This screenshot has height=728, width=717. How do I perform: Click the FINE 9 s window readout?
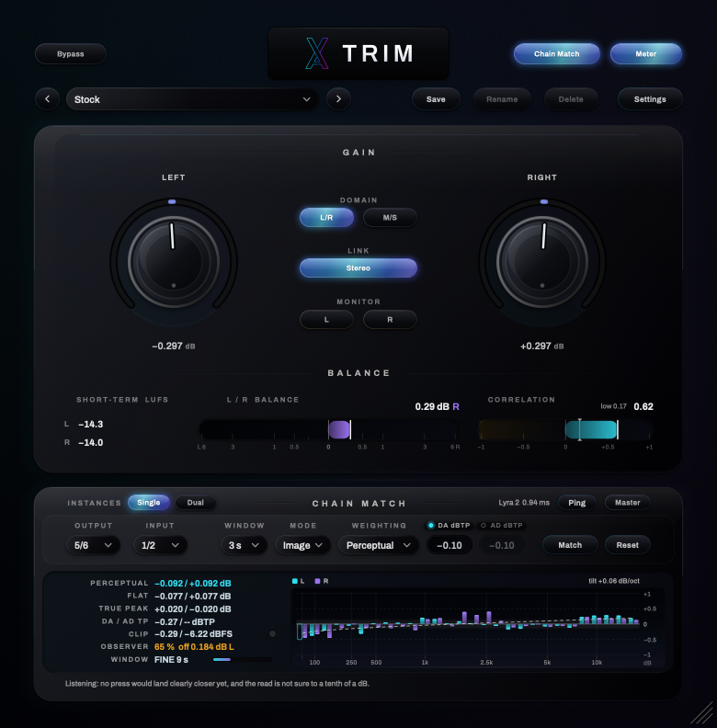point(171,660)
